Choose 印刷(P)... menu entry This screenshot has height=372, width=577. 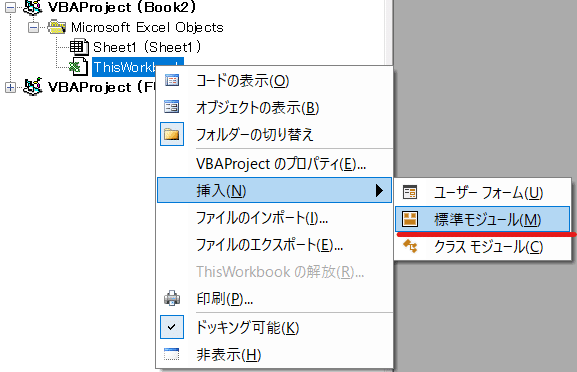pos(275,298)
